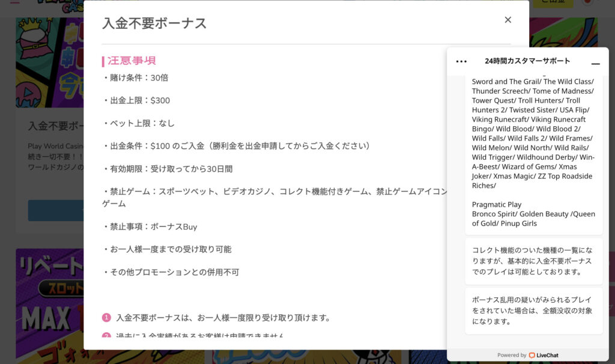This screenshot has height=364, width=615.
Task: Minimize the 24時間カスタマーサポート chat window
Action: [595, 62]
